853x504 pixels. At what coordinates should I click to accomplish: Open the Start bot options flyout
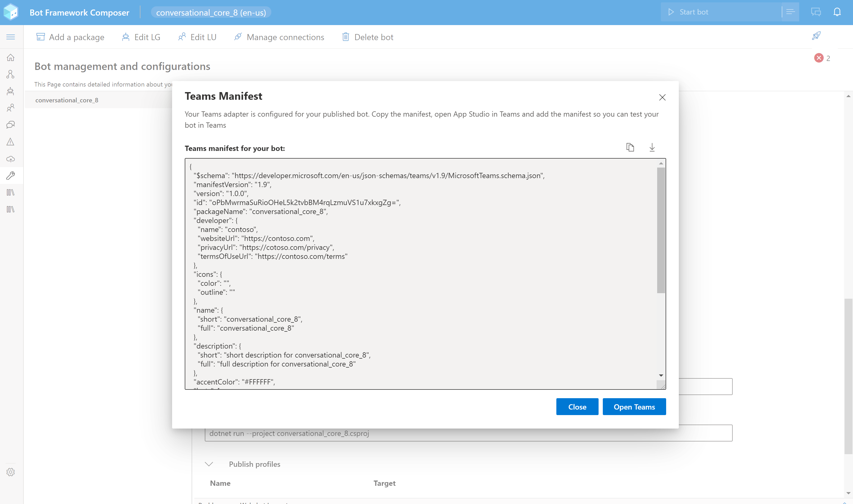[790, 12]
